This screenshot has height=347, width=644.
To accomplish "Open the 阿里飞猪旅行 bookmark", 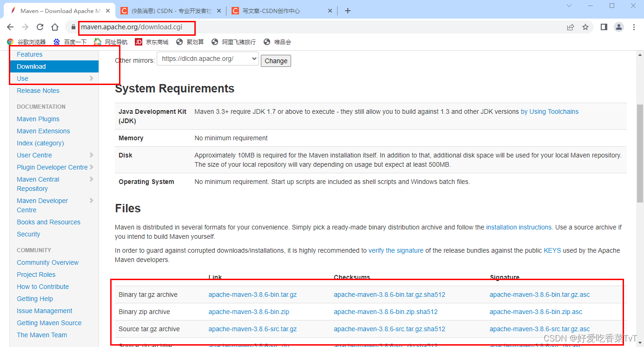I will (233, 42).
